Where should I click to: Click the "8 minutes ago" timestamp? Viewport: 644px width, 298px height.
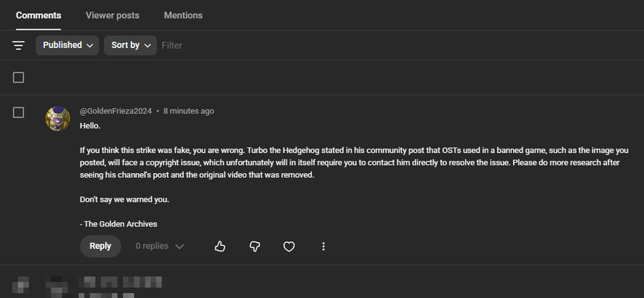tap(188, 111)
